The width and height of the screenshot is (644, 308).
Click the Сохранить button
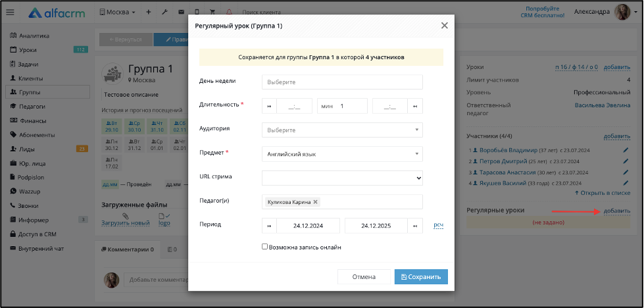421,277
